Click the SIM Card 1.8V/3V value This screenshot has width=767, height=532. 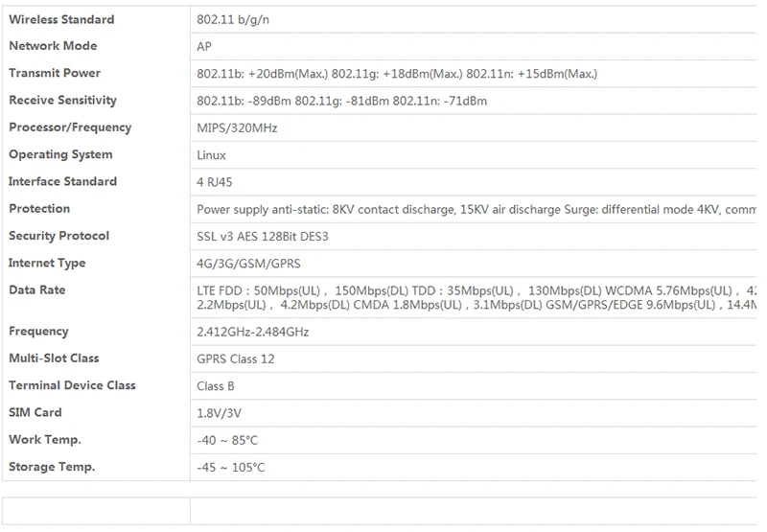pyautogui.click(x=219, y=413)
